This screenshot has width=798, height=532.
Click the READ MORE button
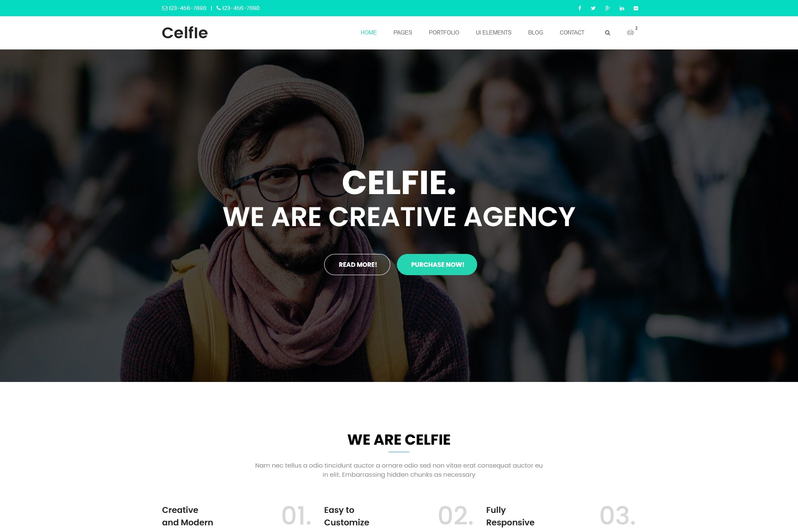tap(357, 264)
